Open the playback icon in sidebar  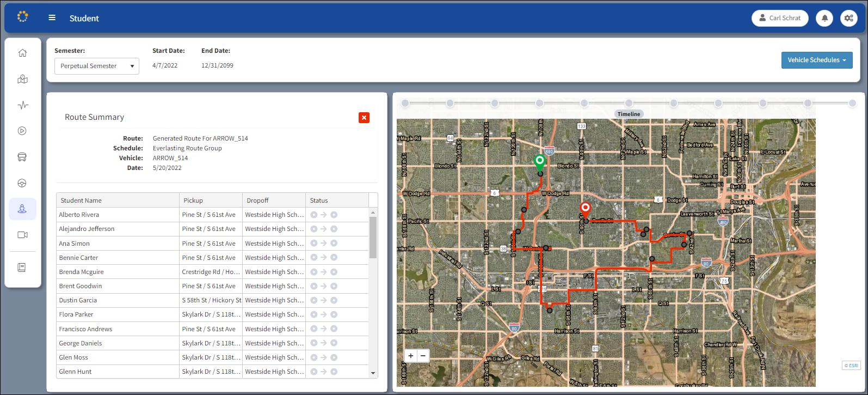(x=22, y=131)
